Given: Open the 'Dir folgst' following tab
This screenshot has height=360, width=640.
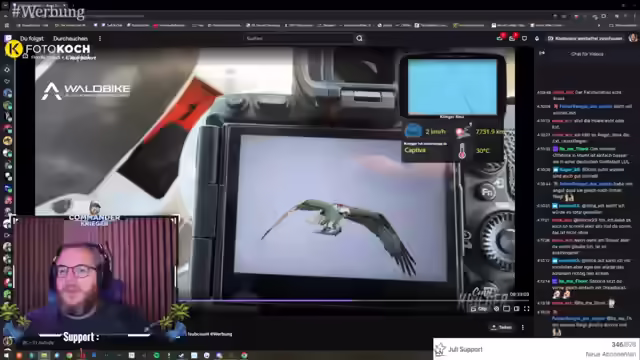Looking at the screenshot, I should (31, 38).
